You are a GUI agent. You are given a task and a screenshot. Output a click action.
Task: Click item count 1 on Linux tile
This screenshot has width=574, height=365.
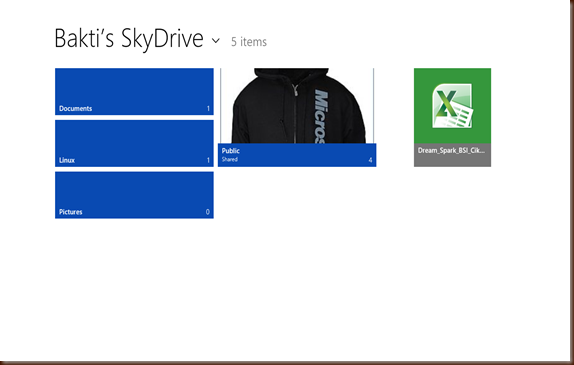pyautogui.click(x=208, y=160)
